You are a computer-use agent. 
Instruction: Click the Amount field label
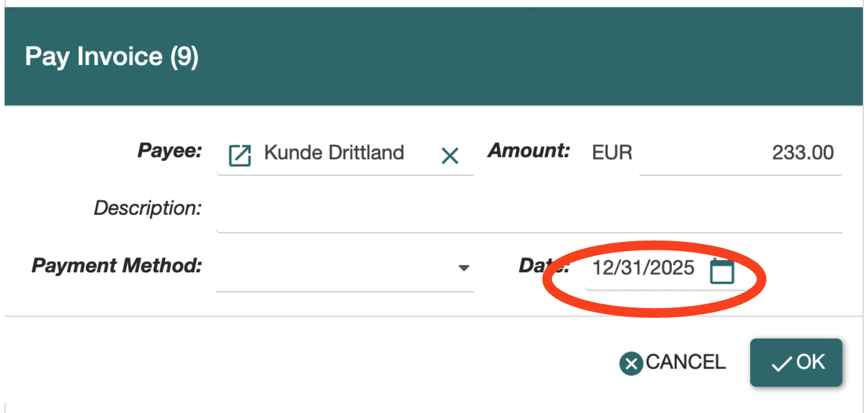pyautogui.click(x=528, y=151)
